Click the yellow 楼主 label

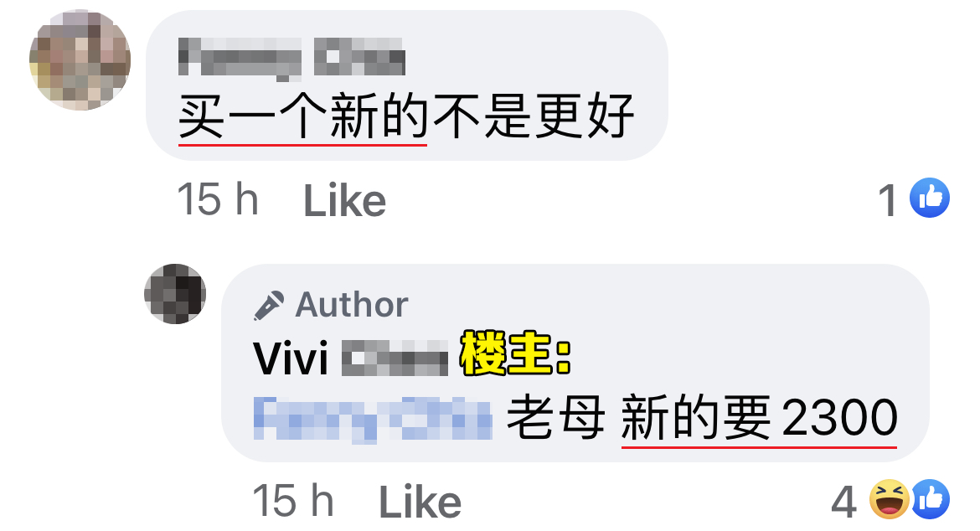516,354
